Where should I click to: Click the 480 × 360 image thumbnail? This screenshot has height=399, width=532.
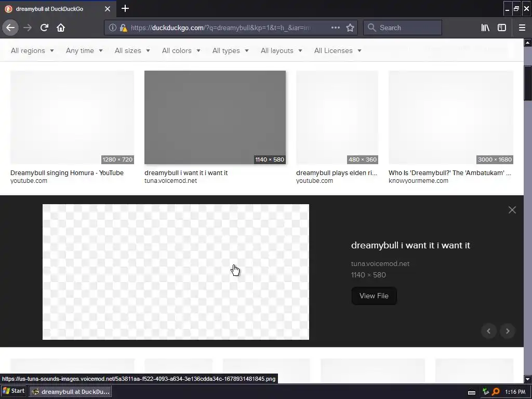click(x=337, y=117)
